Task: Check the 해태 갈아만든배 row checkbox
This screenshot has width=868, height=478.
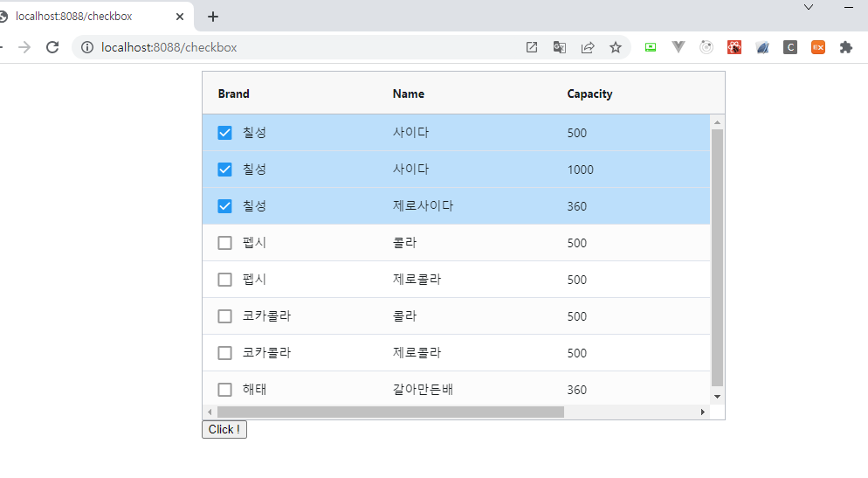Action: point(224,390)
